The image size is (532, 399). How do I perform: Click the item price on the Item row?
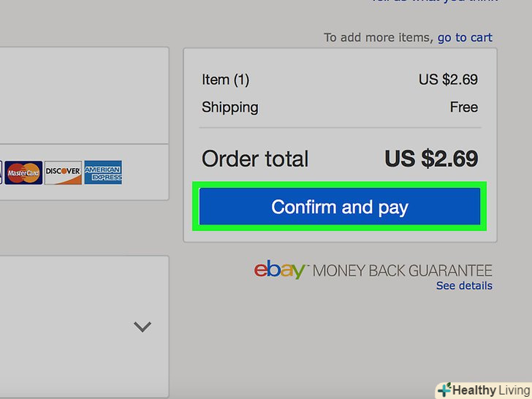(448, 79)
